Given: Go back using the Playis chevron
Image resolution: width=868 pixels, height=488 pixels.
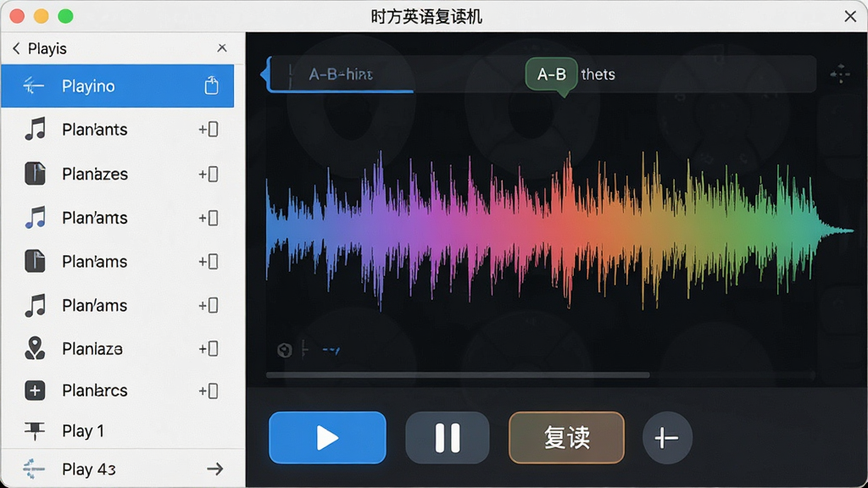Looking at the screenshot, I should (16, 48).
